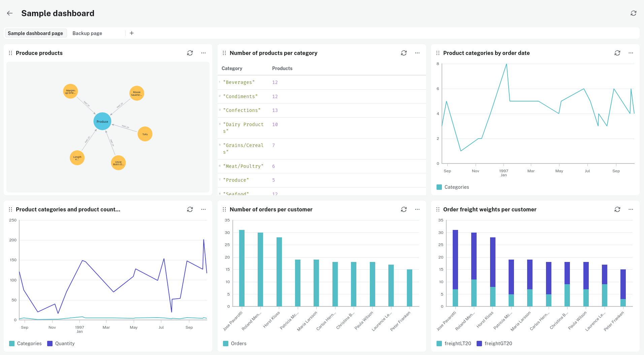Open more options for Number of orders per customer
This screenshot has height=355, width=644.
tap(417, 209)
